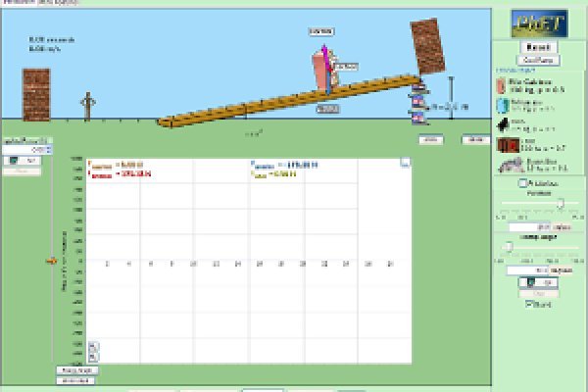Click the orange applied force slider arrow
The width and height of the screenshot is (588, 392).
47,262
